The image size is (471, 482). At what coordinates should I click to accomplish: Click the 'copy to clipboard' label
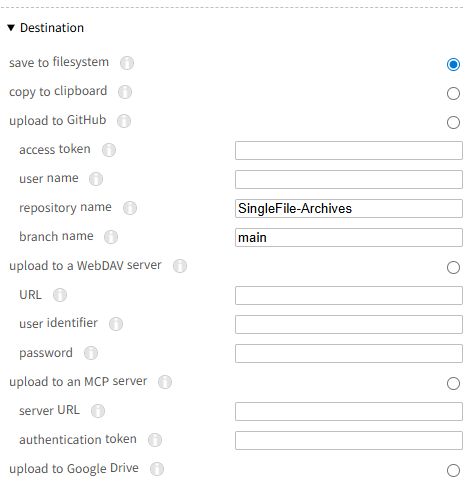click(58, 91)
